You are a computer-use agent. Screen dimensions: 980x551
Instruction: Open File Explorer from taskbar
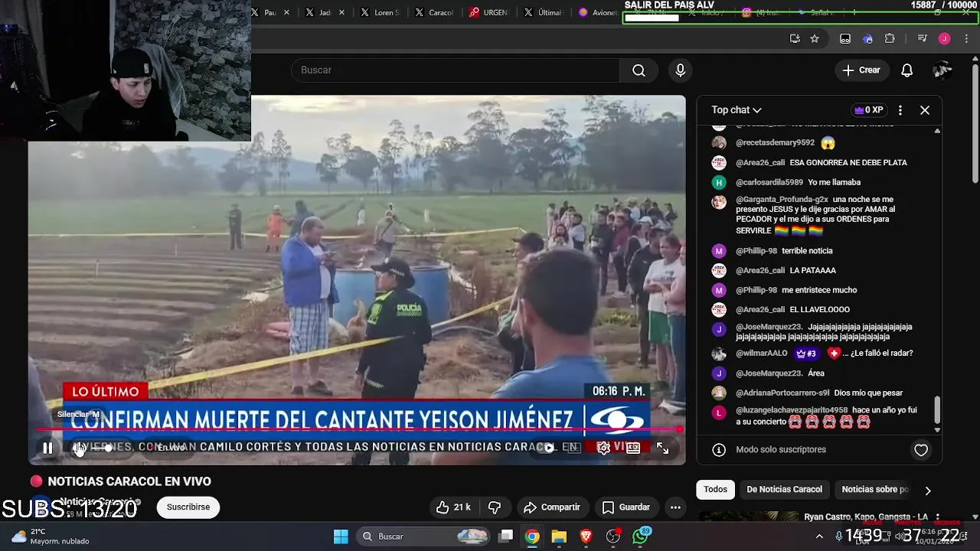559,536
